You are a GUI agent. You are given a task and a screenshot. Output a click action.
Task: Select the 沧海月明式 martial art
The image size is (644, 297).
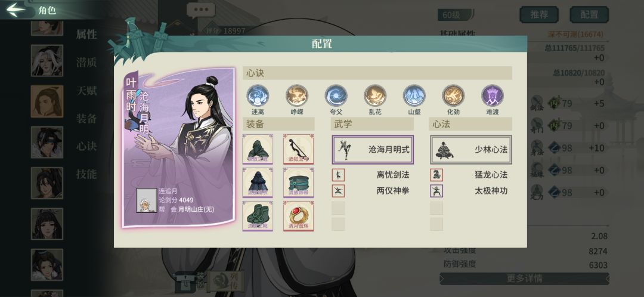(373, 150)
